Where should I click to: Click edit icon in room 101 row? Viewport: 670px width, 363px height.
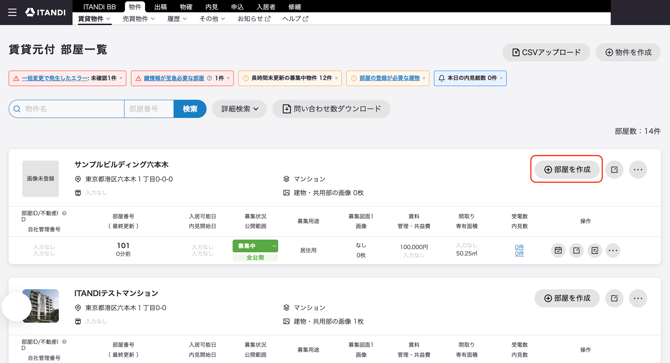pos(576,250)
